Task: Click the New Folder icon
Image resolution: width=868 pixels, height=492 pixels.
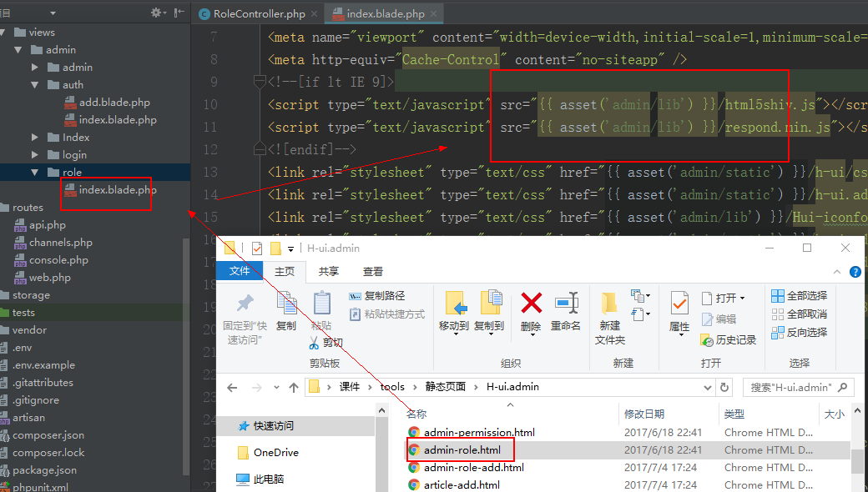Action: pos(610,304)
